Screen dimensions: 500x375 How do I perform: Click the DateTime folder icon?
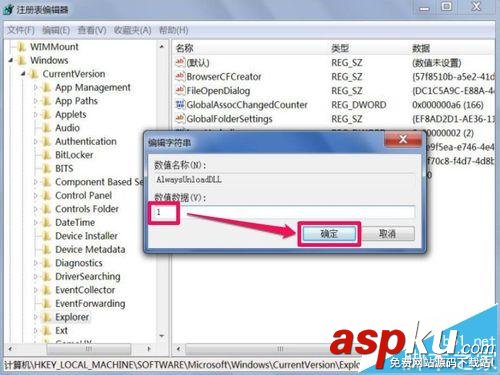click(47, 223)
